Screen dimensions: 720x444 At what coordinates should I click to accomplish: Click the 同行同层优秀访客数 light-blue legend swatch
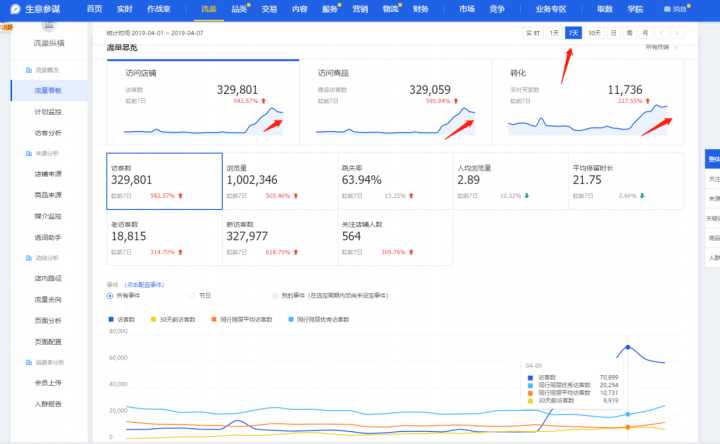point(291,319)
